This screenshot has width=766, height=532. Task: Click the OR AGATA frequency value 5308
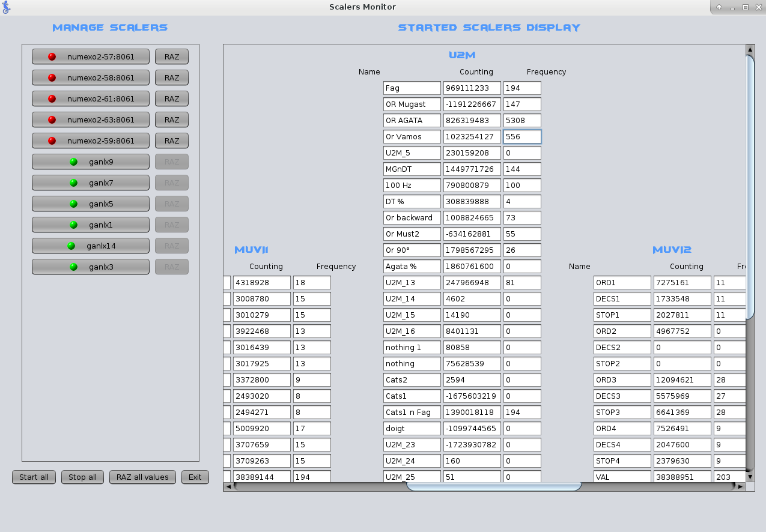coord(522,121)
